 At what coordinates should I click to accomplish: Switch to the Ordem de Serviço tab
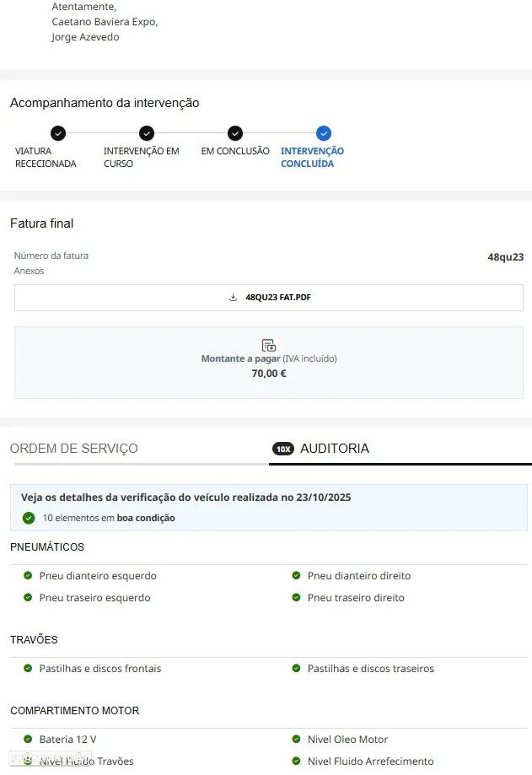pyautogui.click(x=74, y=449)
